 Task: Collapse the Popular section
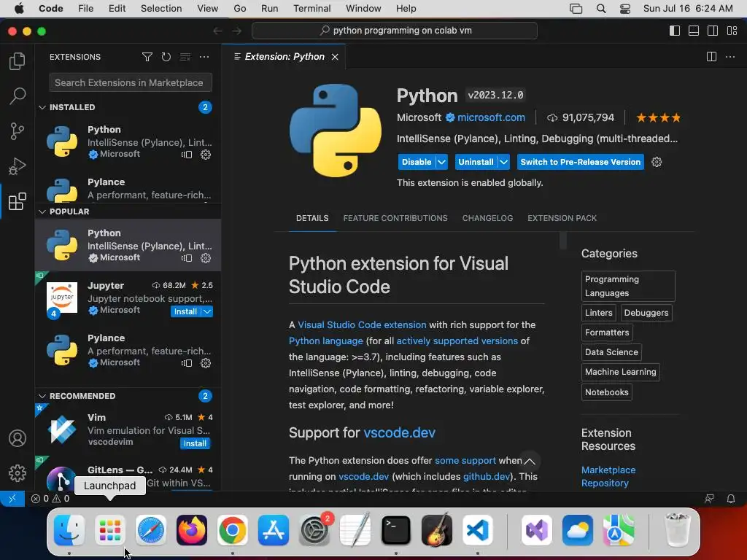[42, 211]
